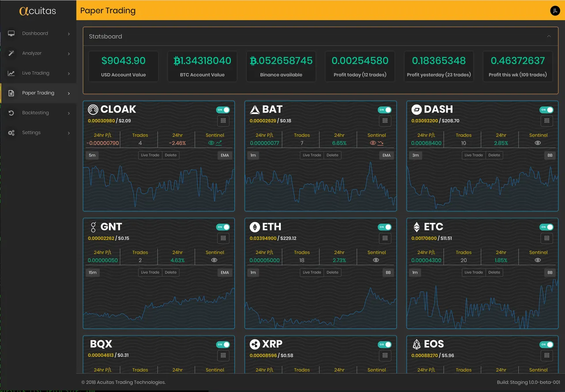565x392 pixels.
Task: Click the XRP coin logo
Action: pos(255,344)
